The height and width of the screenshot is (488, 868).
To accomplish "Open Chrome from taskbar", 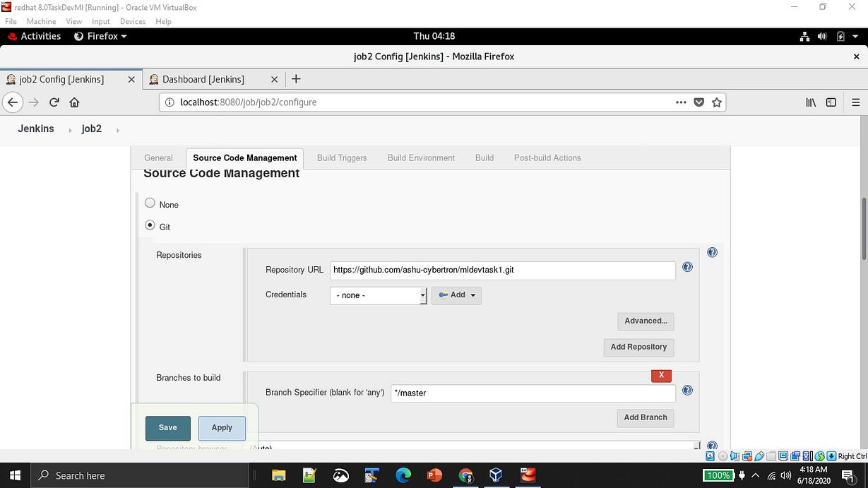I will coord(465,475).
